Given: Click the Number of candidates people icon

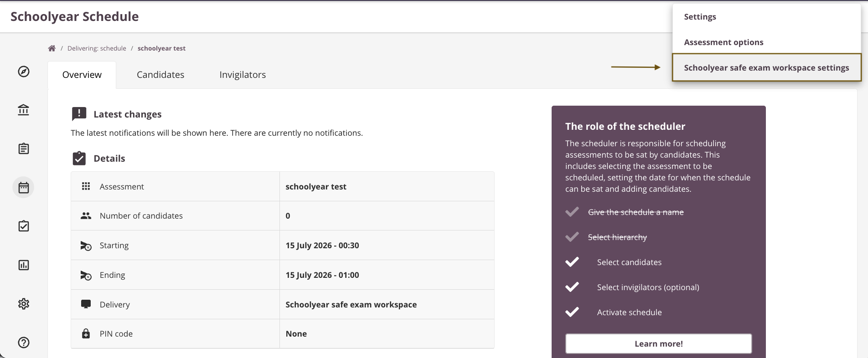Looking at the screenshot, I should pos(86,215).
